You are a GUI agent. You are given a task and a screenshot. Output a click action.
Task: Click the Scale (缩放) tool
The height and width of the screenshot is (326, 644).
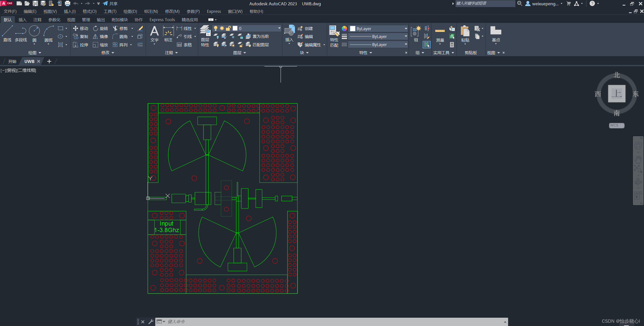click(100, 45)
